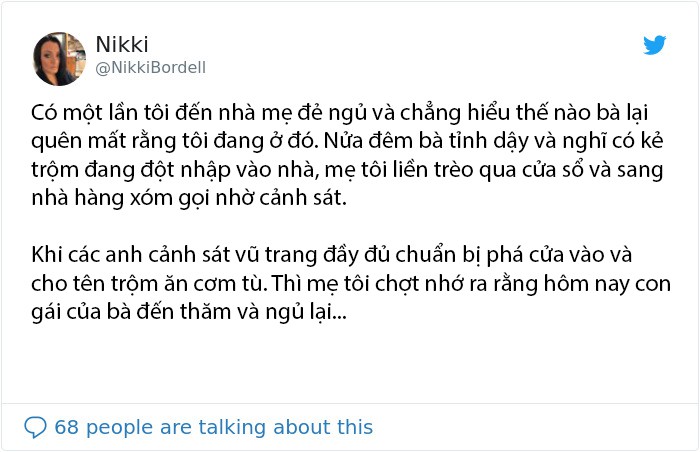This screenshot has width=700, height=452.
Task: Click the words "talking about this" in footer
Action: [x=285, y=427]
